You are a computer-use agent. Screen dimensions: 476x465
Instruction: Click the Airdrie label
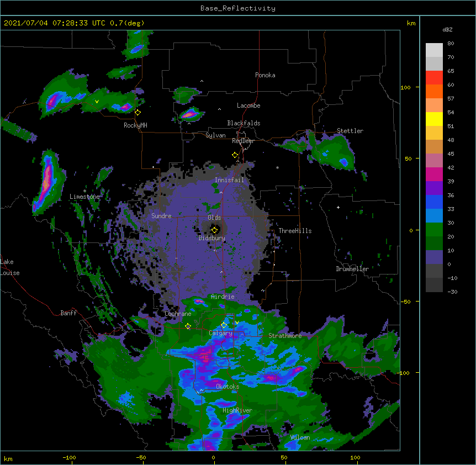point(223,297)
